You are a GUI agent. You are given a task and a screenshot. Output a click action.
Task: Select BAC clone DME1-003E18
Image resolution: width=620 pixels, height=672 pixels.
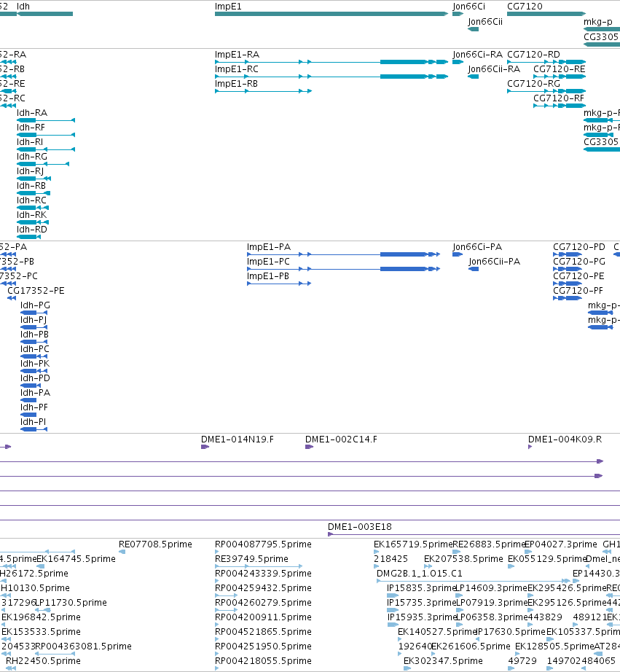(x=474, y=534)
